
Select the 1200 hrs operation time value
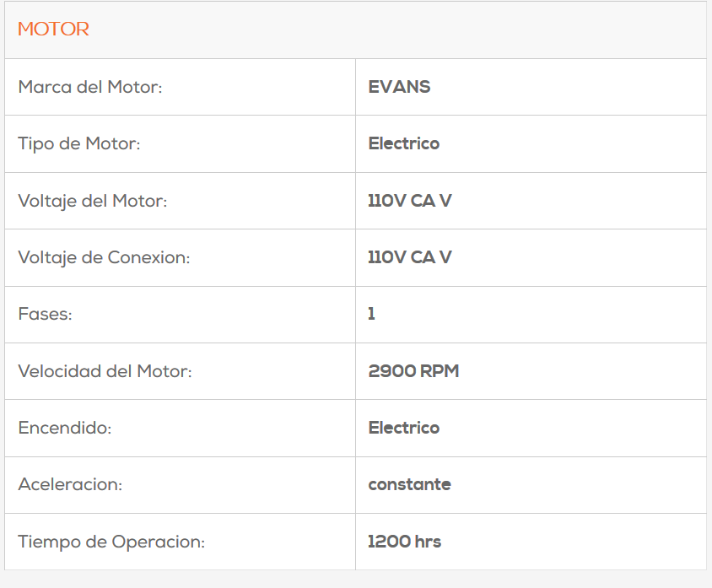click(x=404, y=542)
